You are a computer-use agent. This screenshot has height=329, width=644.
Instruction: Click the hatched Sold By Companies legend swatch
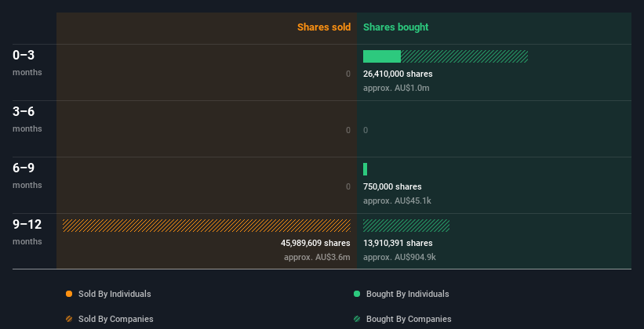(69, 319)
